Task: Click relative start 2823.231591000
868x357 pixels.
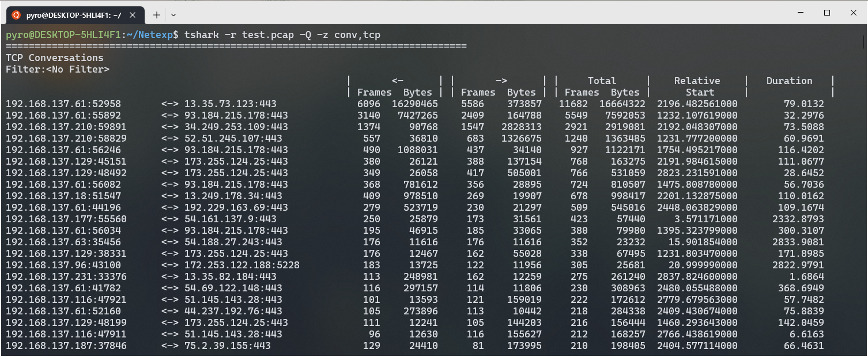Action: [x=697, y=173]
